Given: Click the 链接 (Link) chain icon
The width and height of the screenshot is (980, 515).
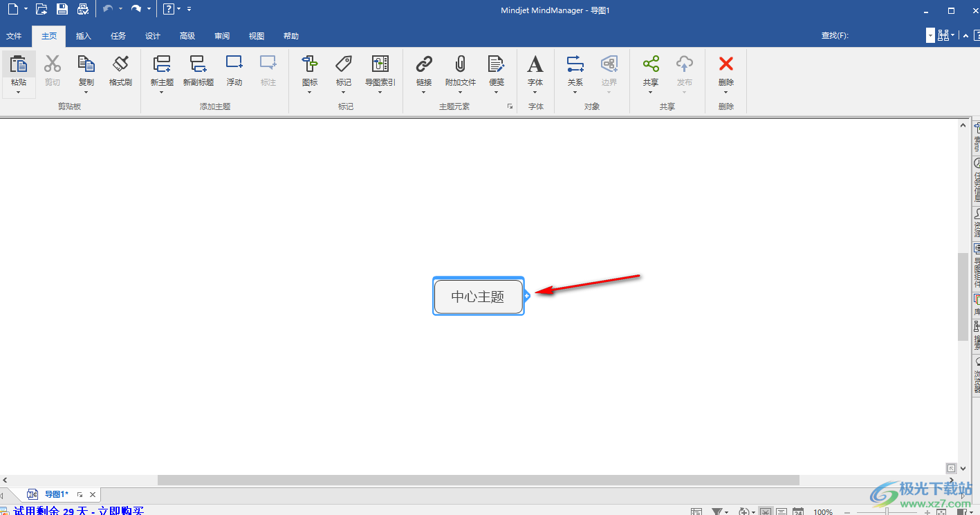Looking at the screenshot, I should coord(424,64).
